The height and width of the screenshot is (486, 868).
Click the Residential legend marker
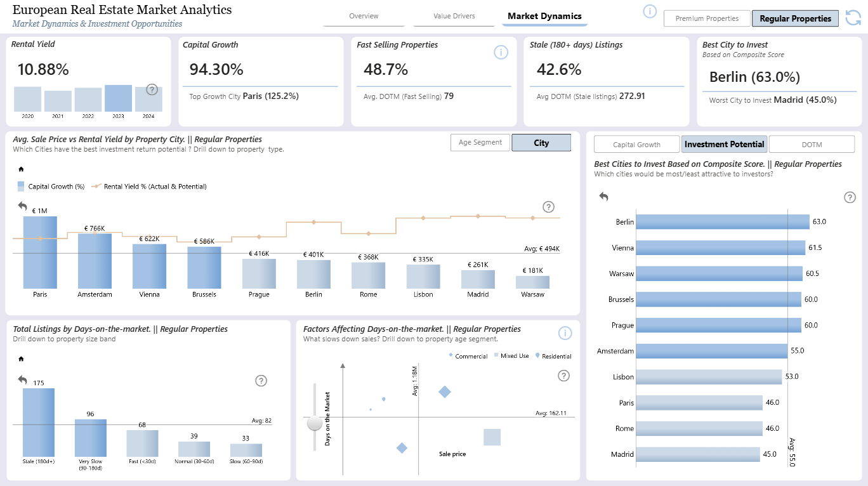coord(539,356)
